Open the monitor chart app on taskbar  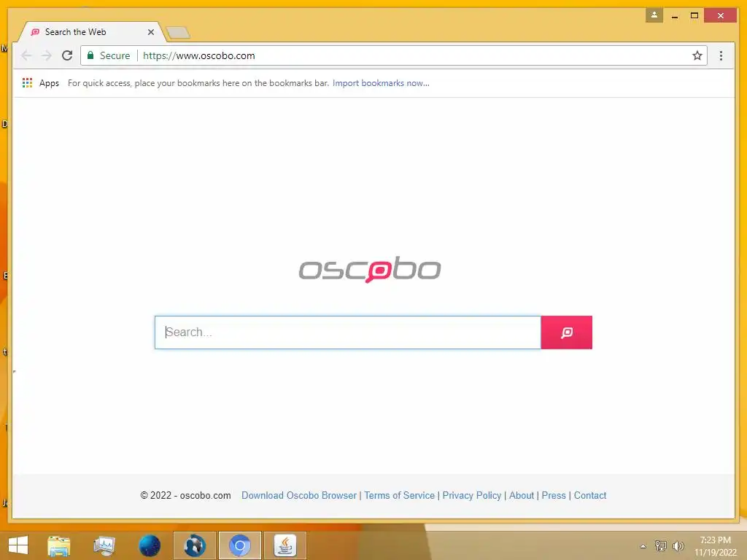click(x=104, y=545)
